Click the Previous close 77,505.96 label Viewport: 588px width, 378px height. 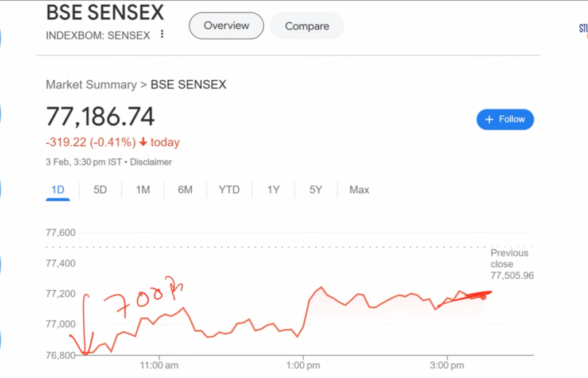[x=511, y=264]
